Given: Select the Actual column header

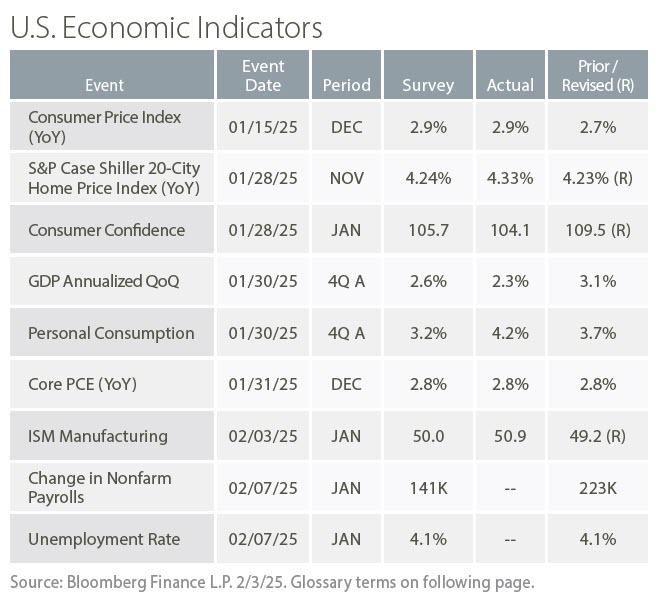Looking at the screenshot, I should point(510,86).
